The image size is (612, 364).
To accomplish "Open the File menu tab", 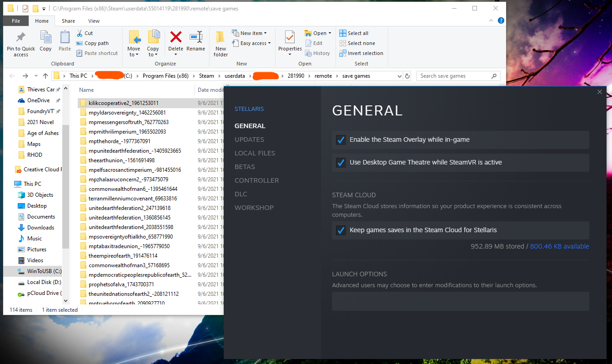I will click(x=16, y=21).
